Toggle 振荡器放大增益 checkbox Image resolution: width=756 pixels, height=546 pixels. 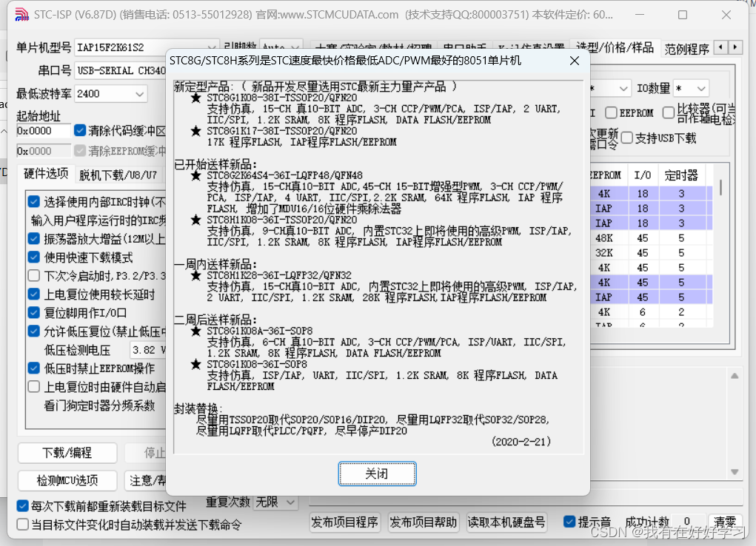pos(34,238)
